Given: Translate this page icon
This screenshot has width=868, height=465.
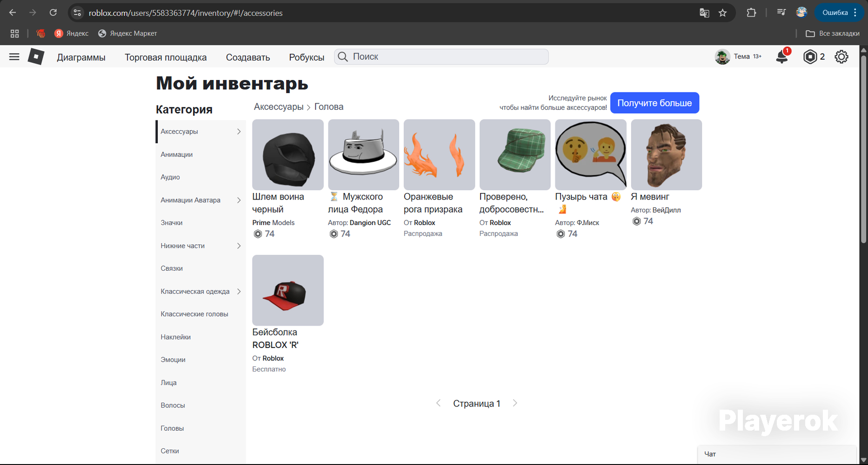Looking at the screenshot, I should point(704,13).
